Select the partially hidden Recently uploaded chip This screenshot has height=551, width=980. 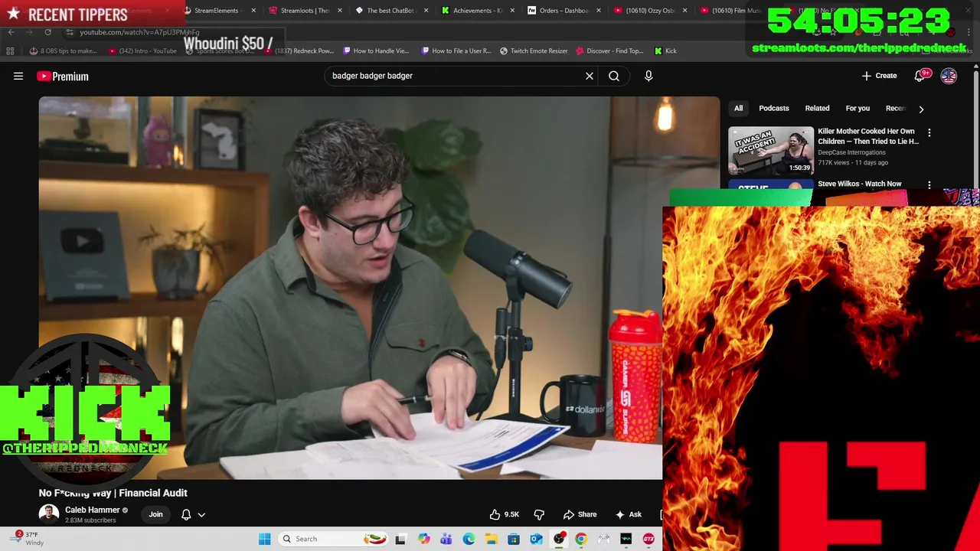(x=895, y=108)
